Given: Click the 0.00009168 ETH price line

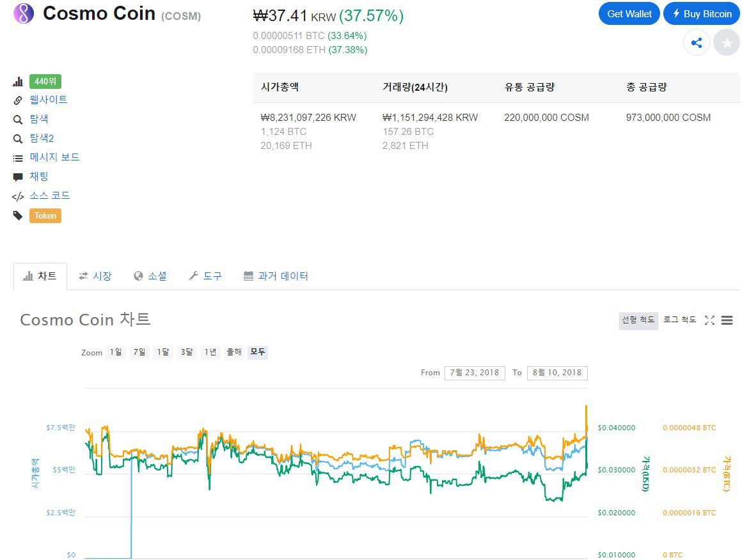Looking at the screenshot, I should (x=289, y=50).
